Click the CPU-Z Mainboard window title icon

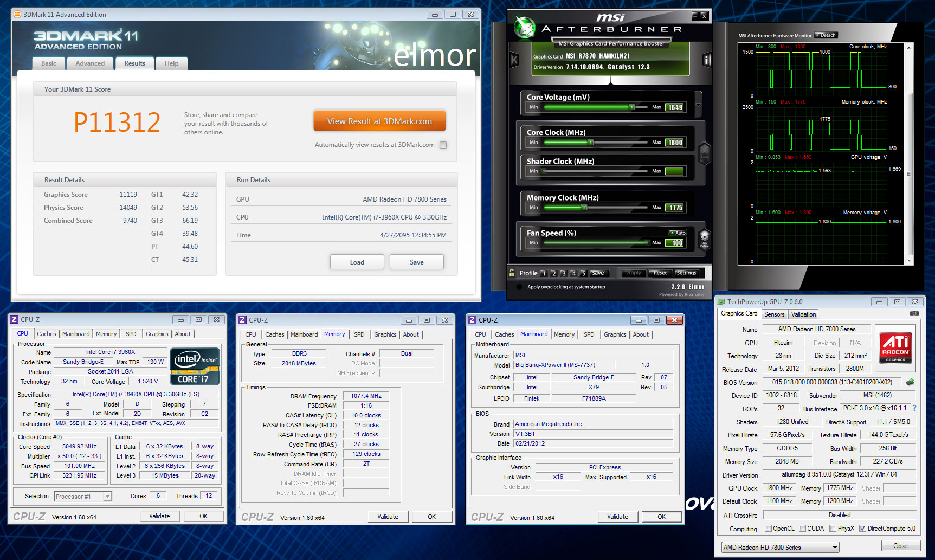click(x=472, y=320)
